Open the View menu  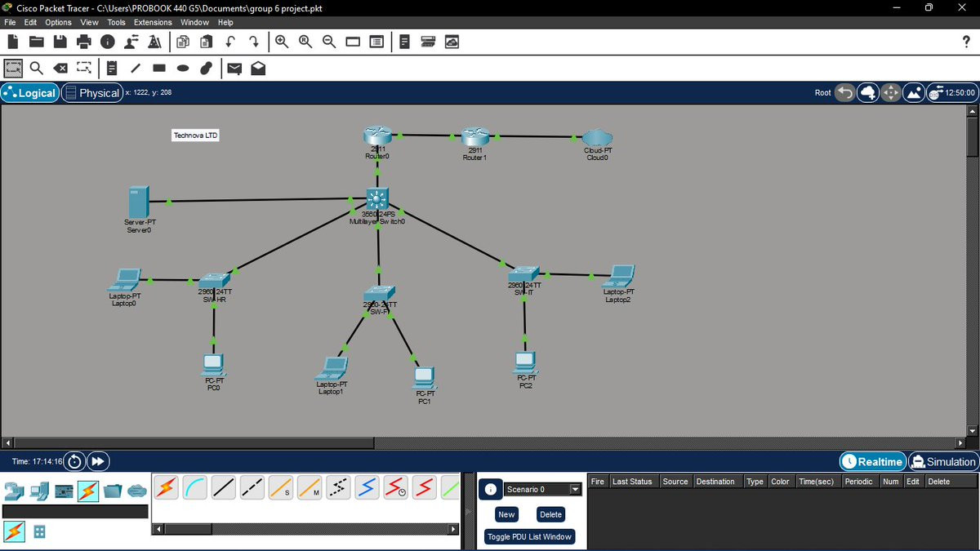pyautogui.click(x=90, y=22)
